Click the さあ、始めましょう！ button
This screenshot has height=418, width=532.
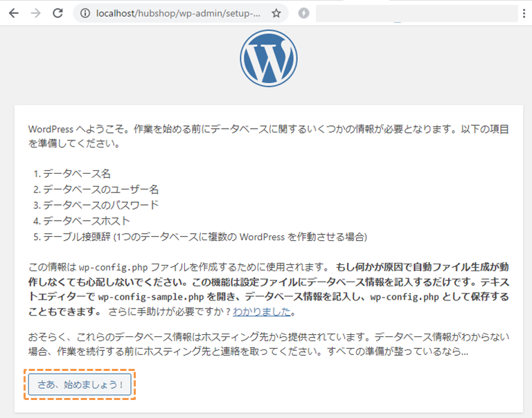click(x=80, y=385)
